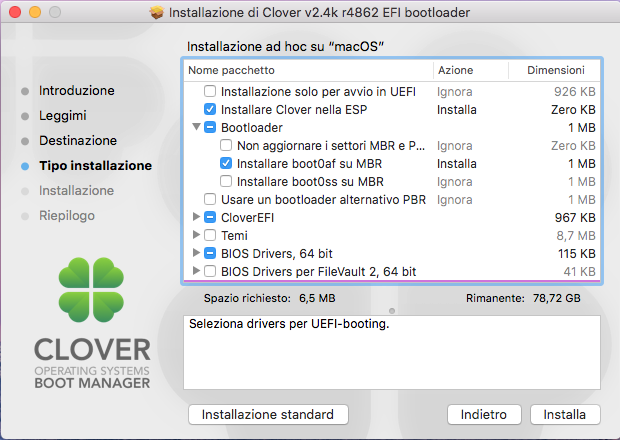Enable 'Usare un bootloader alternativo PBR'
Image resolution: width=620 pixels, height=440 pixels.
(x=210, y=199)
